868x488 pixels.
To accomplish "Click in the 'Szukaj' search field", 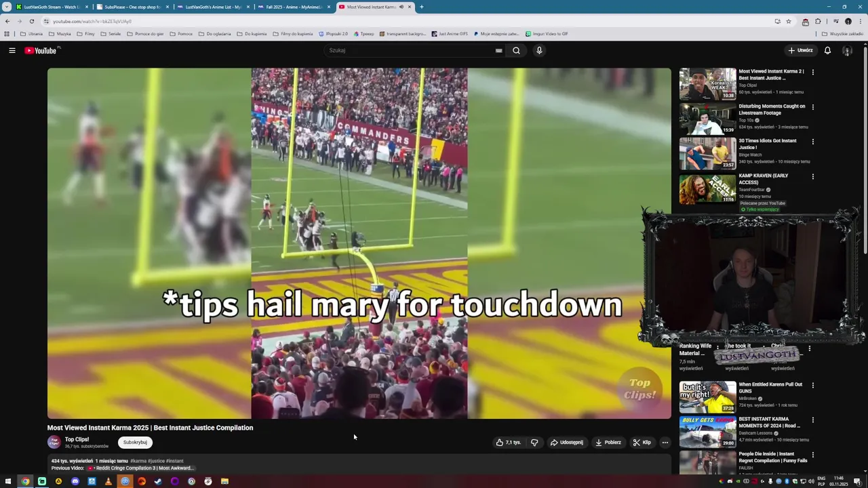I will point(410,50).
